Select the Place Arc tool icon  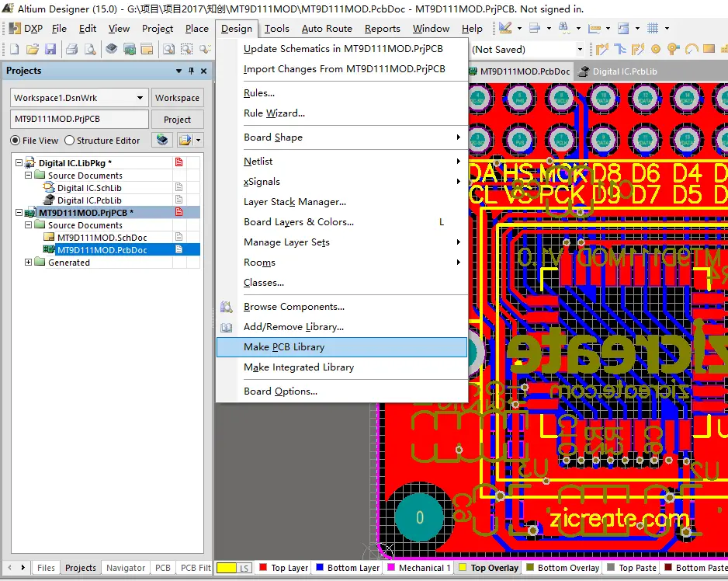tap(692, 49)
